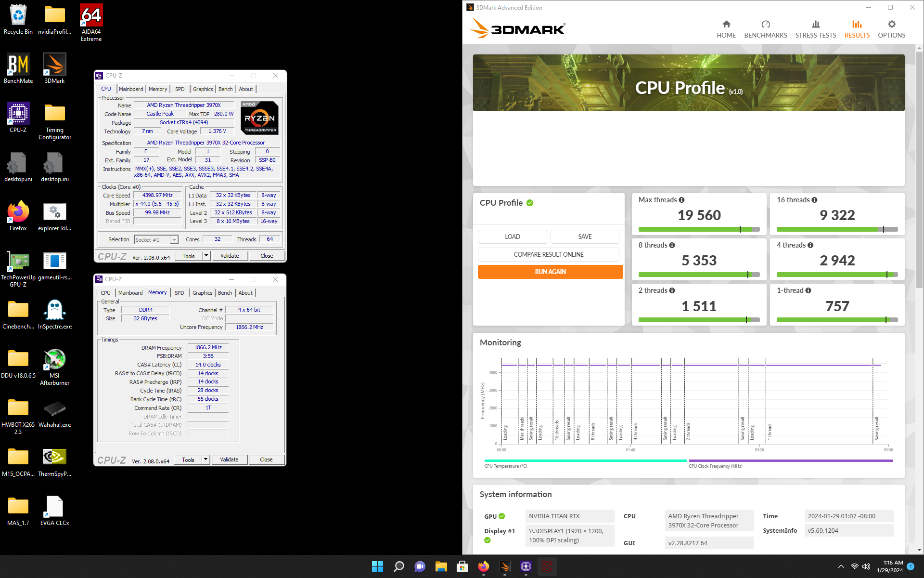Open Graphics tab in upper CPU-Z
Viewport: 924px width, 578px height.
coord(203,89)
